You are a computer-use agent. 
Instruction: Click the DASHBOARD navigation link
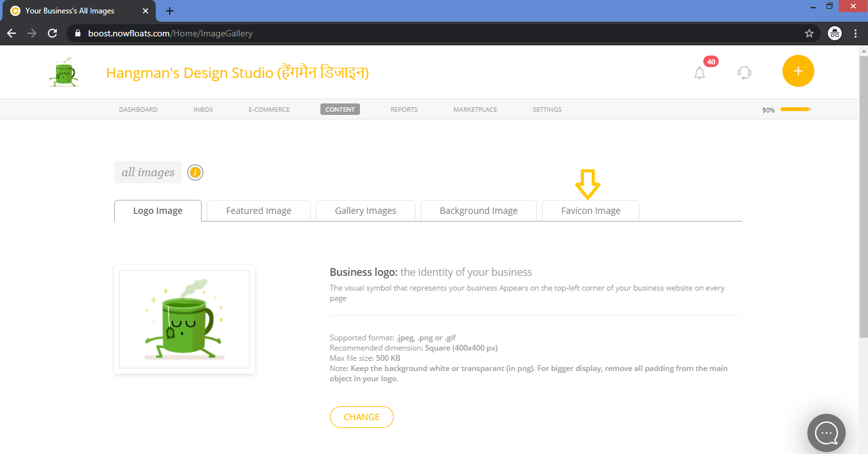pos(138,109)
